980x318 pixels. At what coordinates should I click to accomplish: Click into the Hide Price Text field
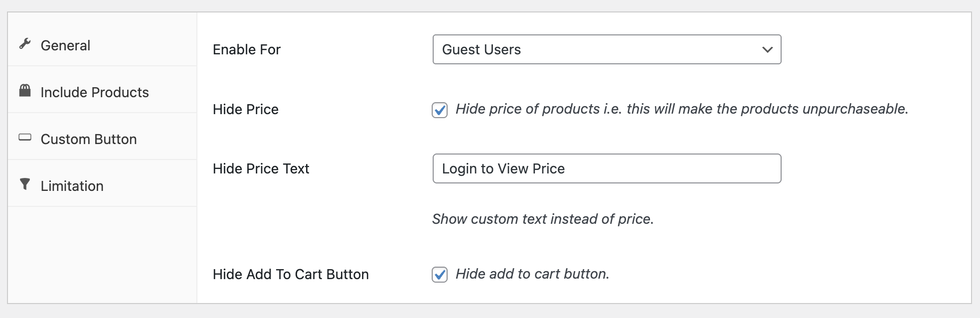pyautogui.click(x=606, y=168)
